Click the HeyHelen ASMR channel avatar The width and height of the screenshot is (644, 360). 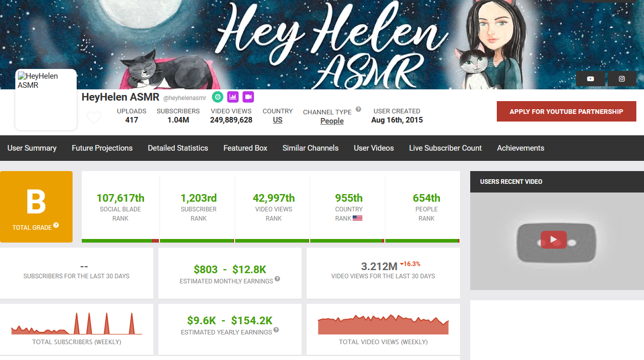pos(46,100)
